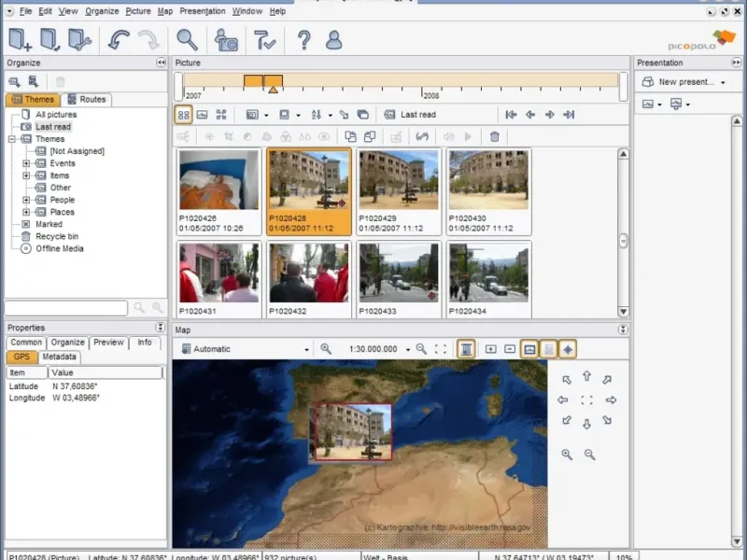Viewport: 747px width, 560px height.
Task: Pan the map up with the north arrow
Action: (586, 376)
